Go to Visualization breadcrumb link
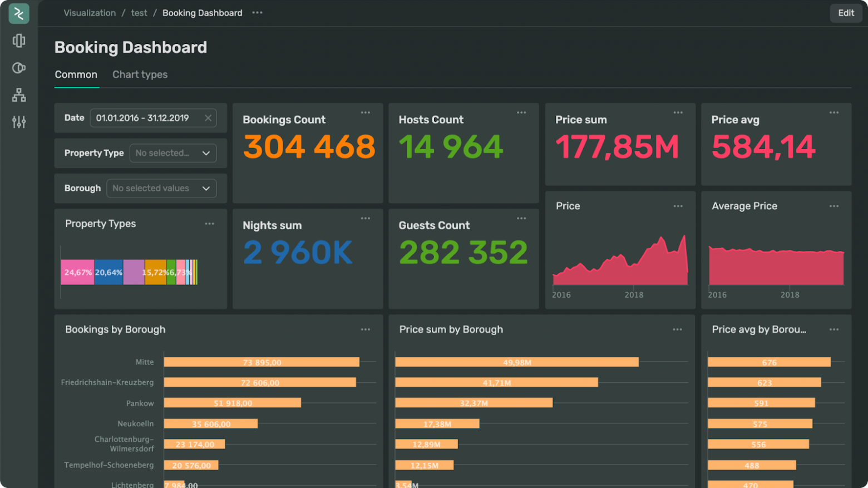The image size is (868, 488). coord(90,13)
